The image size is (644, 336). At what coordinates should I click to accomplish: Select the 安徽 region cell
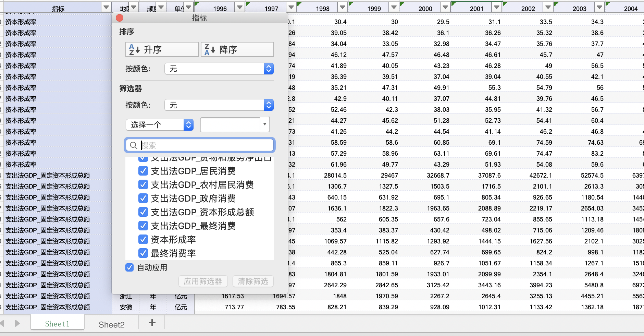[x=126, y=307]
